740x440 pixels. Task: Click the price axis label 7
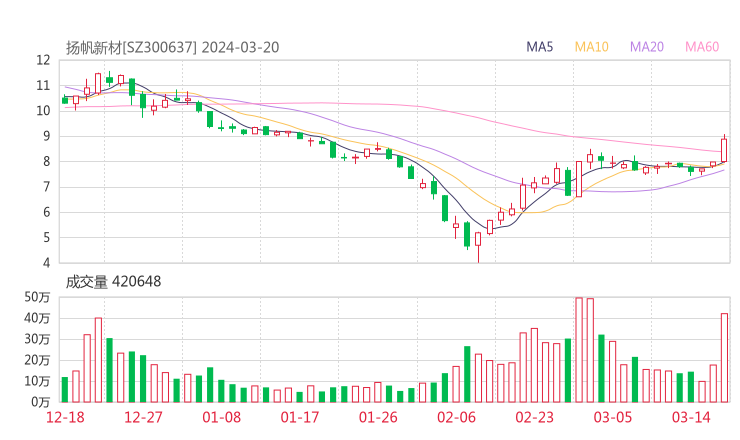click(46, 187)
